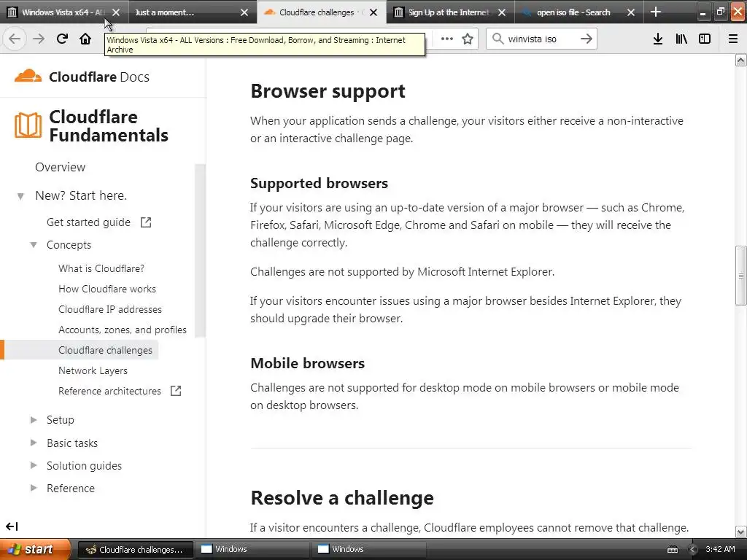
Task: Click the 3:42 AM clock
Action: (720, 549)
